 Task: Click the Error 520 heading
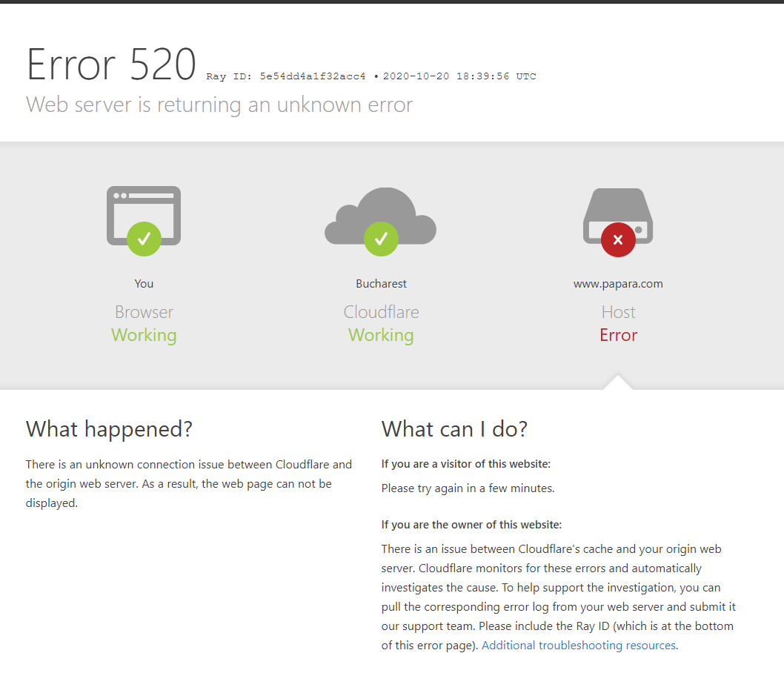111,64
